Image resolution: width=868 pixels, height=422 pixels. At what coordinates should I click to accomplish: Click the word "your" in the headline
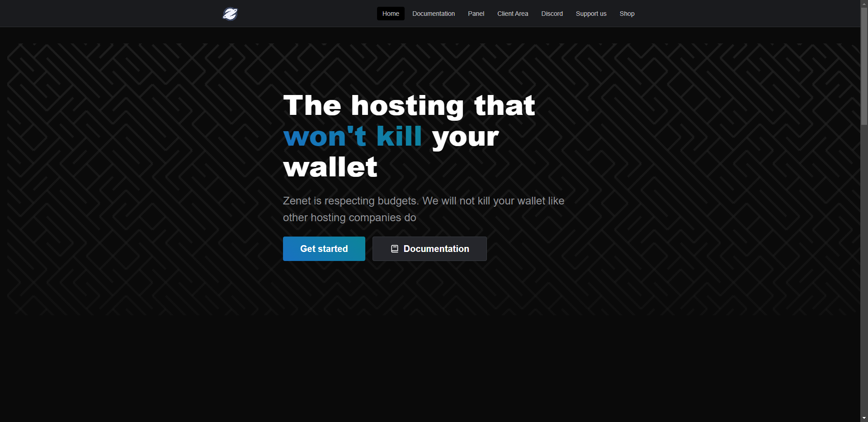(465, 138)
